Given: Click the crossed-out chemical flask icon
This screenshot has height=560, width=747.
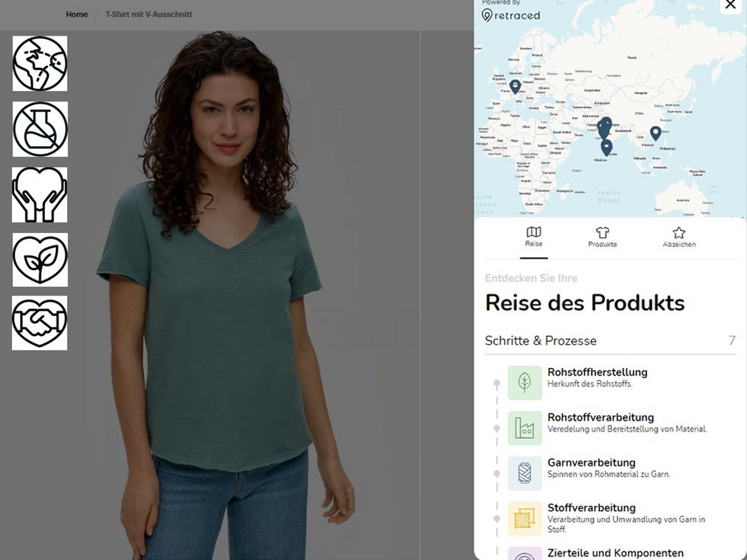Looking at the screenshot, I should pos(40,129).
